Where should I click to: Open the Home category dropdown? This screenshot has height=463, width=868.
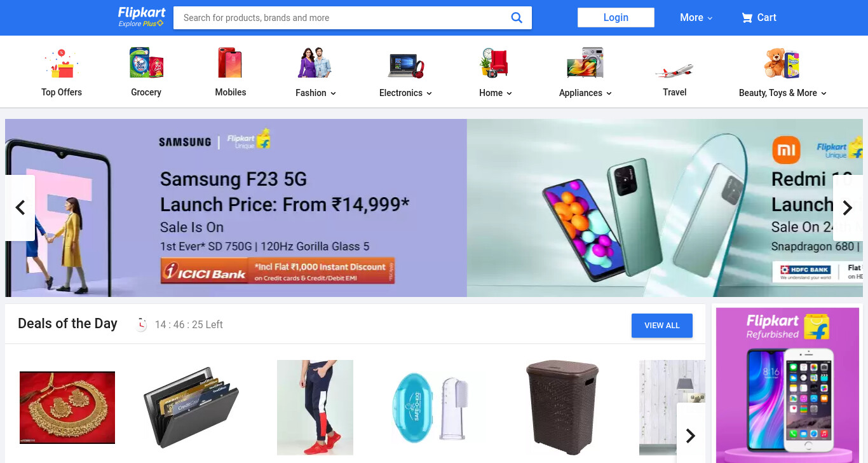[x=496, y=93]
